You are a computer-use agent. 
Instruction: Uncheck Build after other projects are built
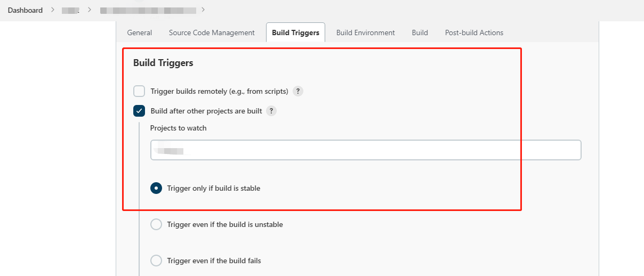139,111
